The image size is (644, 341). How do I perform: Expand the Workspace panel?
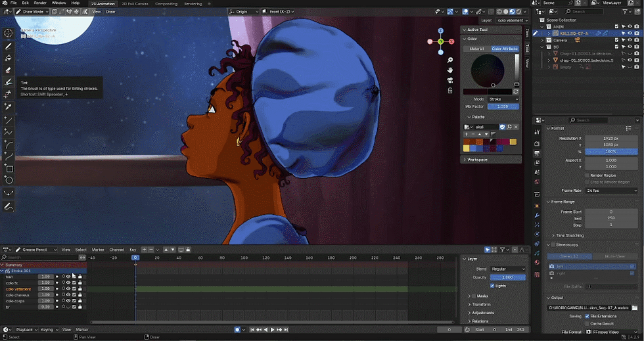click(477, 160)
